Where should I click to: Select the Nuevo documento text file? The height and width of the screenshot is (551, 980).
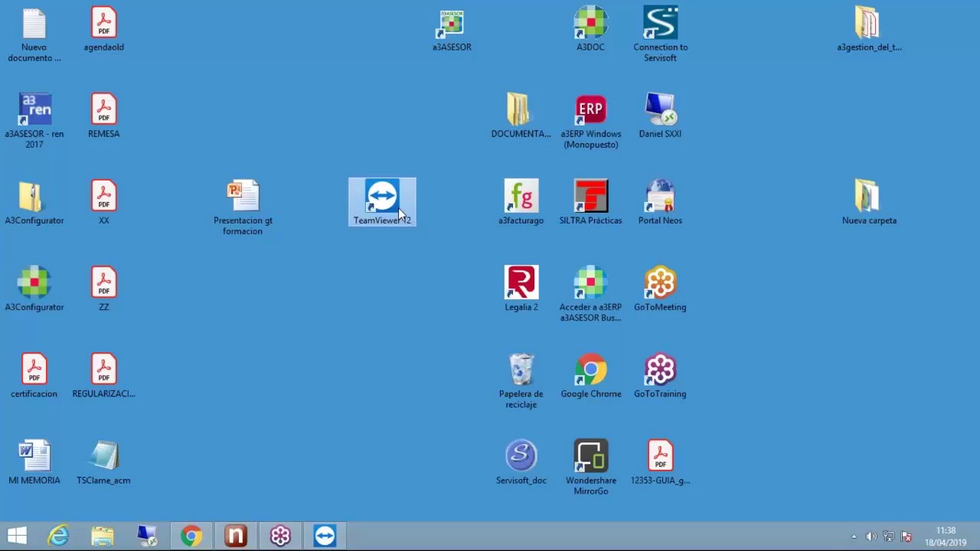tap(34, 35)
